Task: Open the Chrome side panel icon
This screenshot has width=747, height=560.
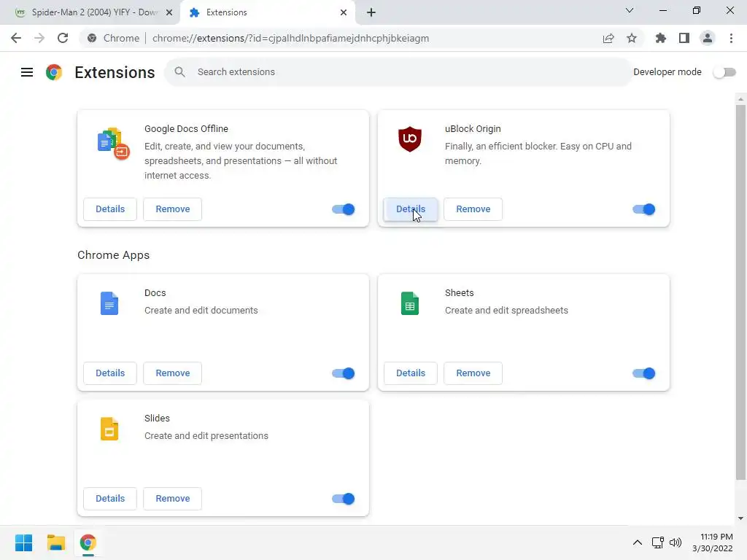Action: coord(684,38)
